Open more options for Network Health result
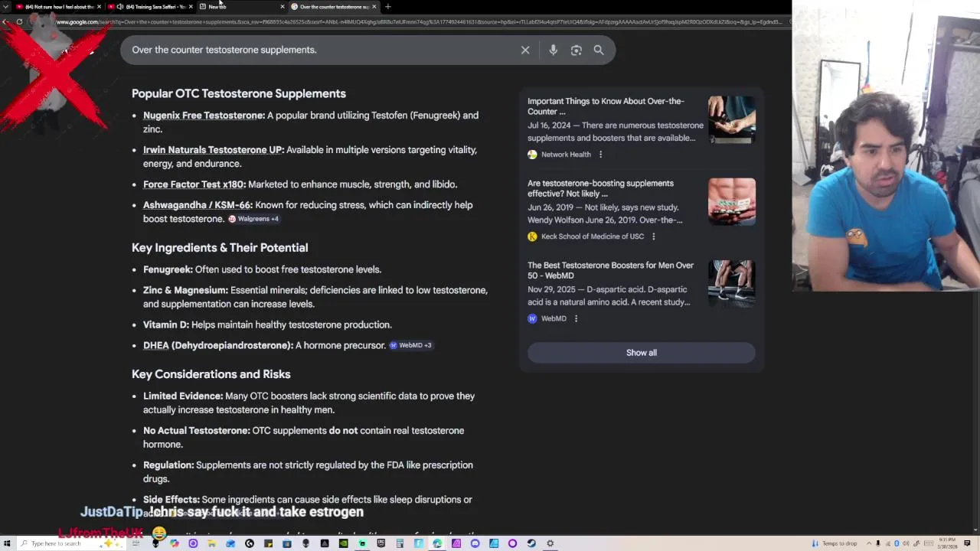This screenshot has height=551, width=980. (600, 155)
